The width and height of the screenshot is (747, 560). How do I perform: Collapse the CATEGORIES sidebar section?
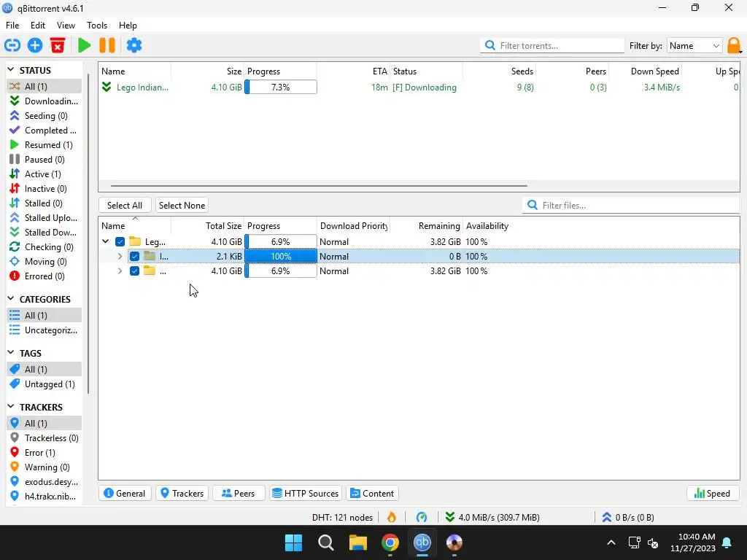(x=11, y=299)
